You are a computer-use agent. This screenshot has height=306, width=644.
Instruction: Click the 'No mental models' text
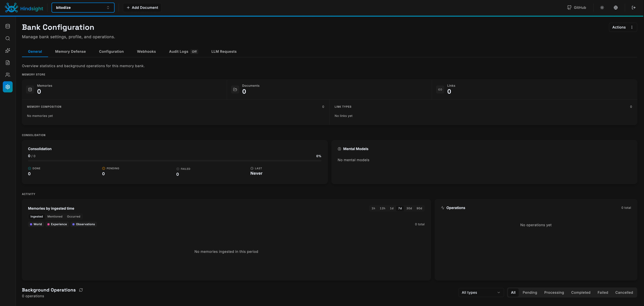click(353, 160)
